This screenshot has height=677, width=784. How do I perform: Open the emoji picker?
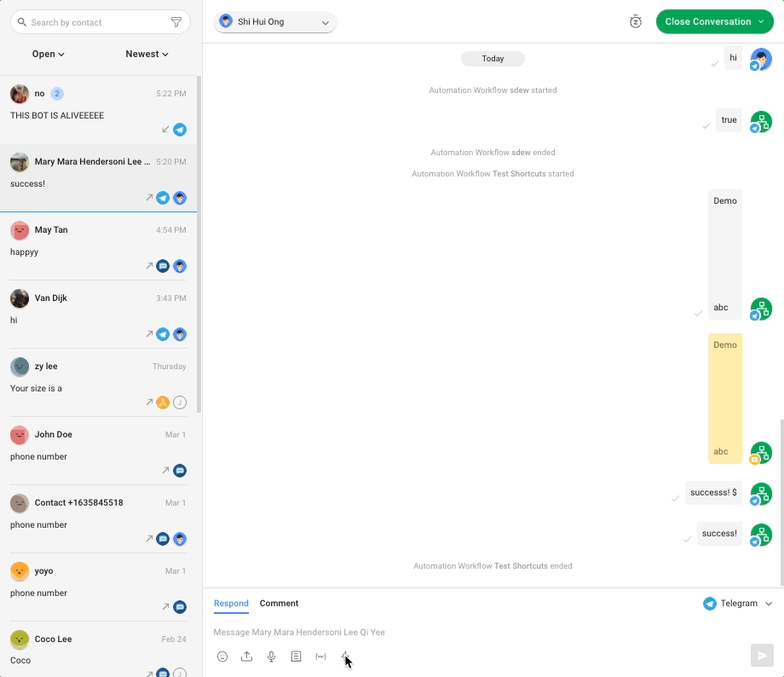pyautogui.click(x=222, y=657)
